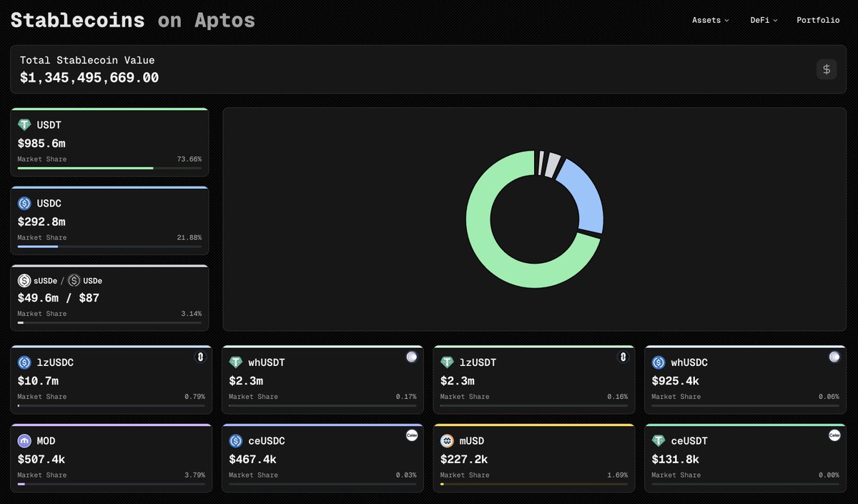Click the LayerZero badge on the lzUSDC card
The width and height of the screenshot is (858, 504).
coord(200,357)
